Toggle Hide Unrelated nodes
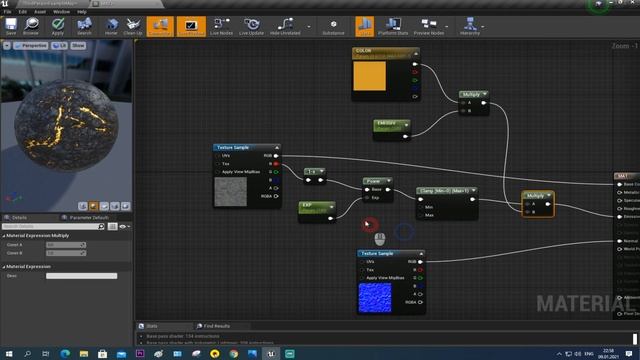640x360 pixels. (285, 26)
